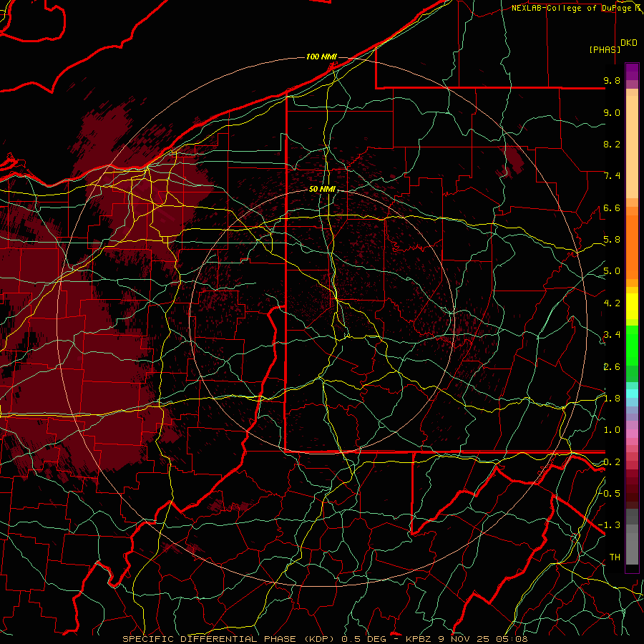
Task: Click the 100 NMI range ring label
Action: [x=321, y=57]
